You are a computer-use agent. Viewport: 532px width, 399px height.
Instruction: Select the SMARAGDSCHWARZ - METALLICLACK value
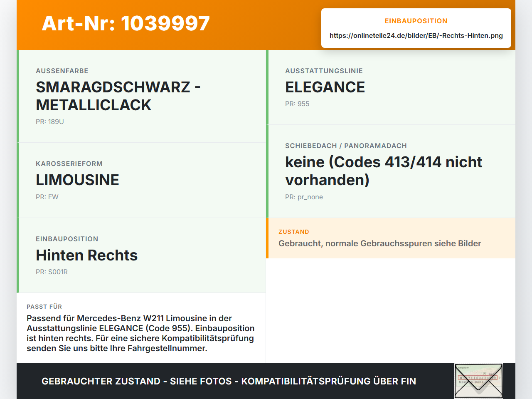tap(118, 96)
